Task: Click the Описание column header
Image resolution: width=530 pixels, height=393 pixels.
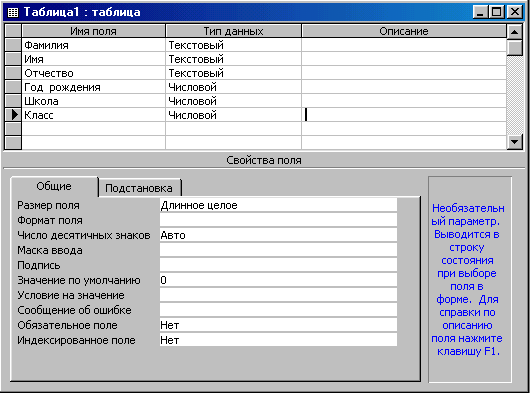Action: tap(404, 31)
